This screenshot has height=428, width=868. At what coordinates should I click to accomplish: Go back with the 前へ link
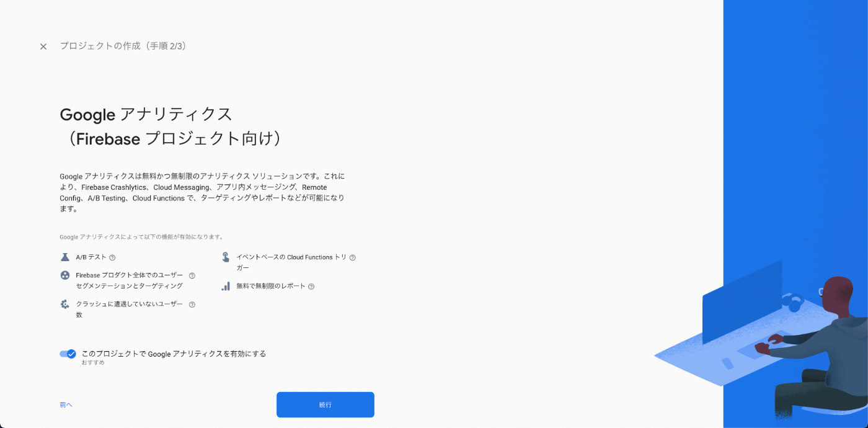click(x=66, y=405)
